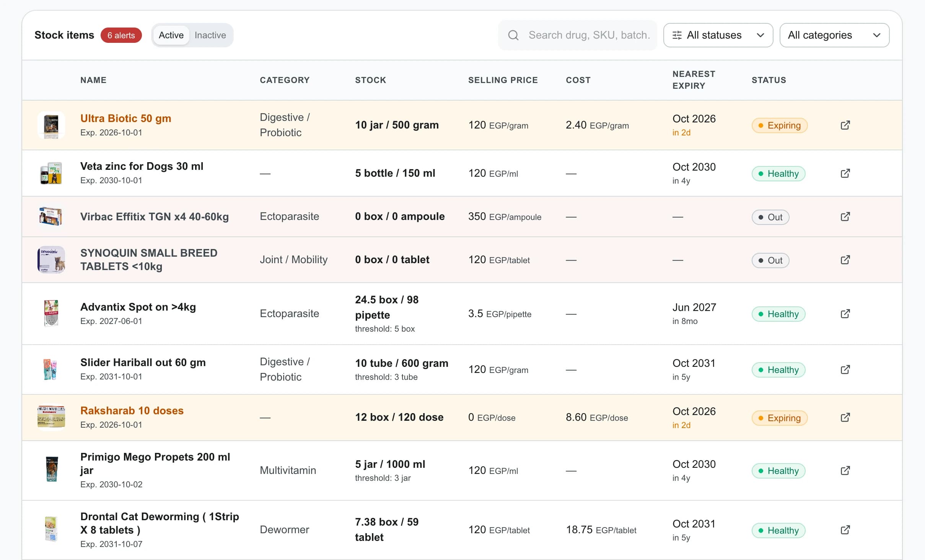Open Veta zinc for Dogs 30 ml name

point(142,166)
